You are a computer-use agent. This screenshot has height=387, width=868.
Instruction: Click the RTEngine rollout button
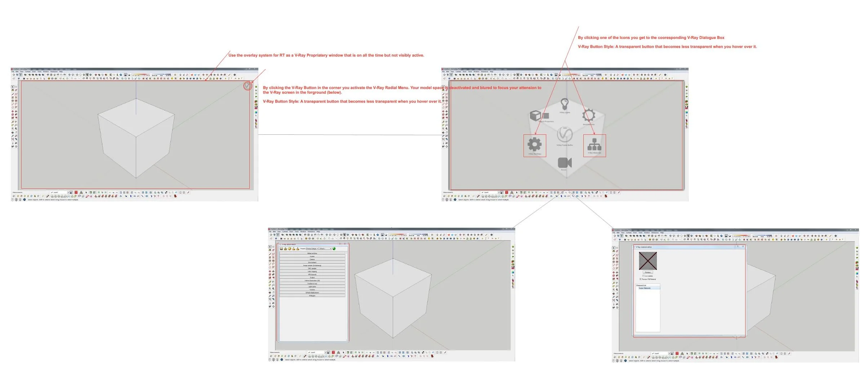click(x=312, y=296)
